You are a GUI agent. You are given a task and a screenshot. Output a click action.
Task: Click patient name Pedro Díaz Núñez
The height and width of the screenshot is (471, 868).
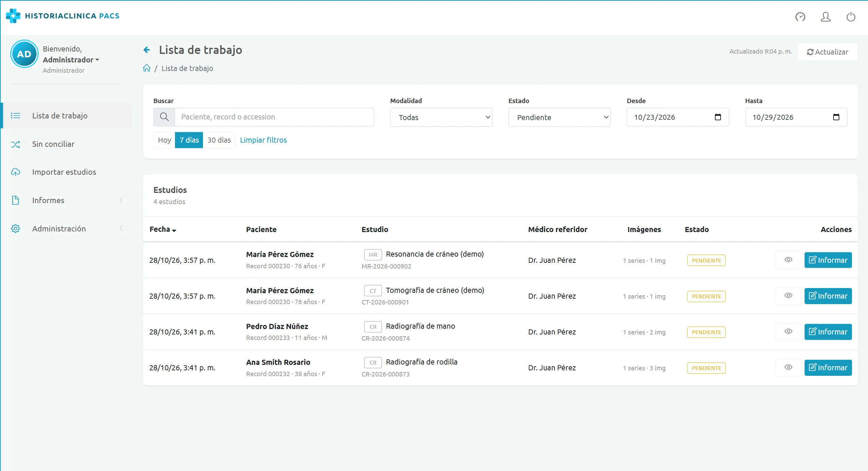pyautogui.click(x=277, y=326)
